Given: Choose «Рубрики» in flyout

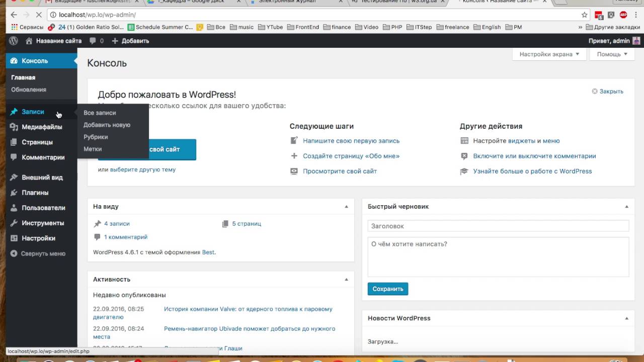Looking at the screenshot, I should (x=96, y=137).
